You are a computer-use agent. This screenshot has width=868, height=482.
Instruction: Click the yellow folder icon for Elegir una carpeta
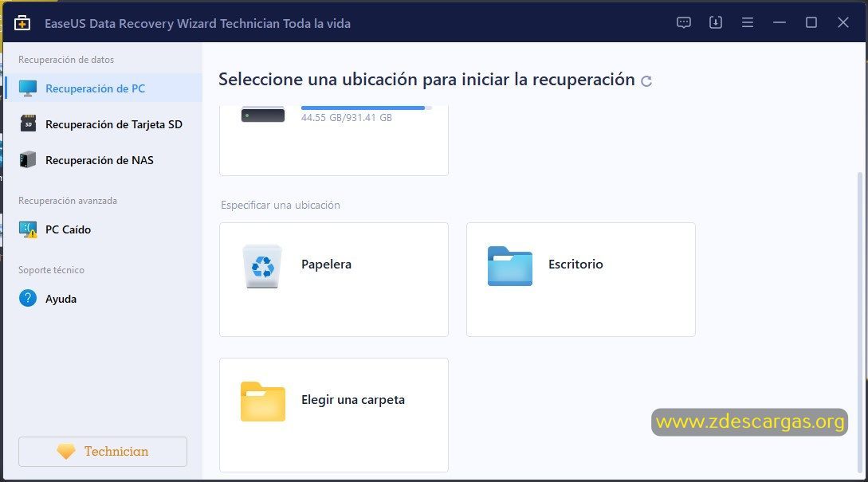(x=263, y=402)
